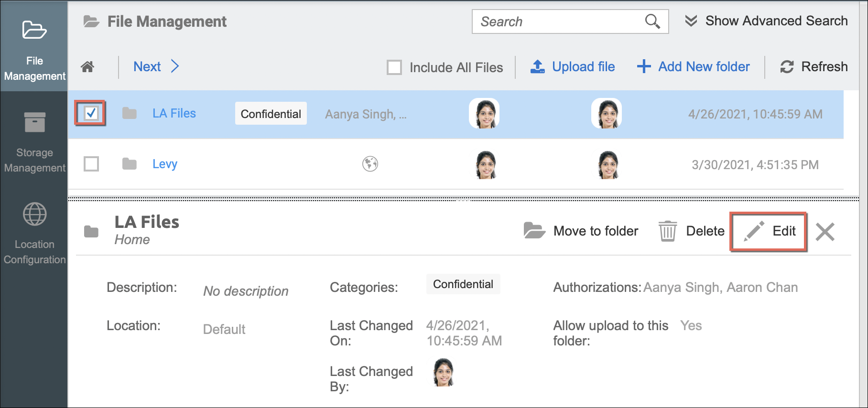Viewport: 868px width, 408px height.
Task: Click the globe icon in Levy row
Action: (x=370, y=164)
